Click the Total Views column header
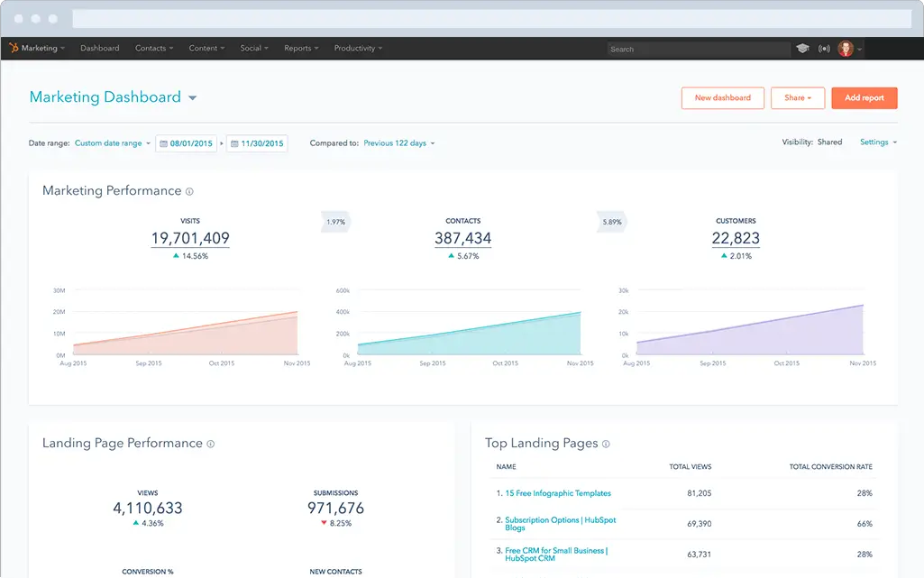924x578 pixels. coord(690,467)
